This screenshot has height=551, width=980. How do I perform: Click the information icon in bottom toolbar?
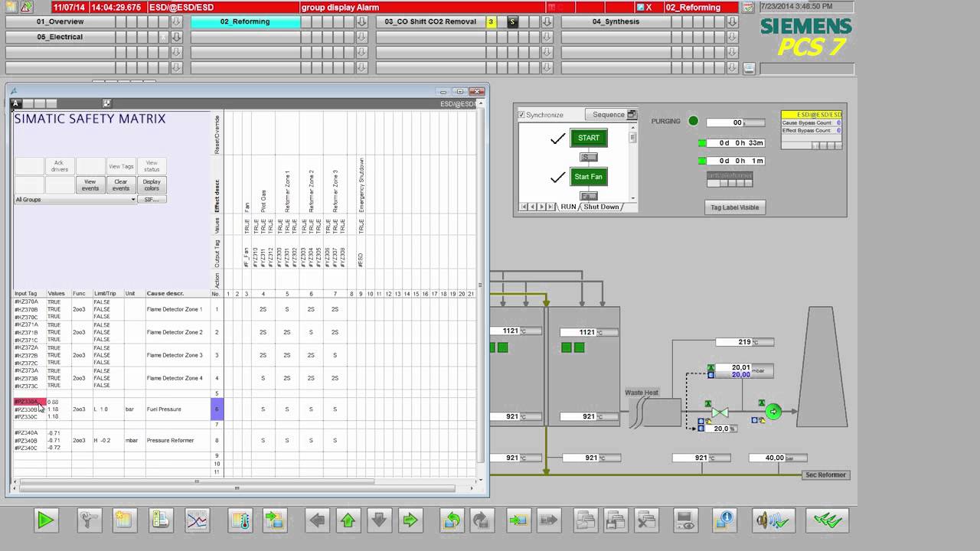pos(724,520)
